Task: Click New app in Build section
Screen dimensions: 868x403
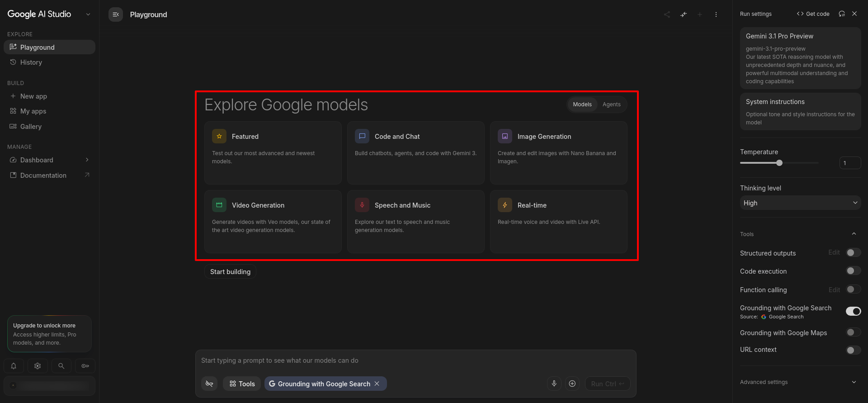Action: (49, 96)
